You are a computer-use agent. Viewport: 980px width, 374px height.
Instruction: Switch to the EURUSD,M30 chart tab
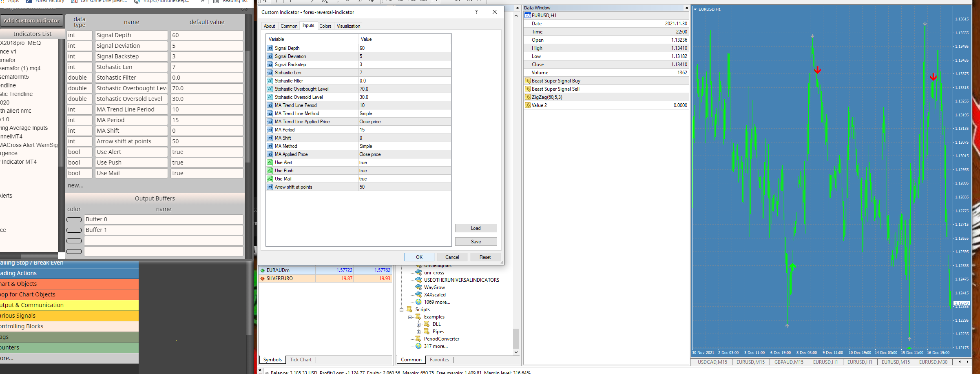pyautogui.click(x=933, y=362)
